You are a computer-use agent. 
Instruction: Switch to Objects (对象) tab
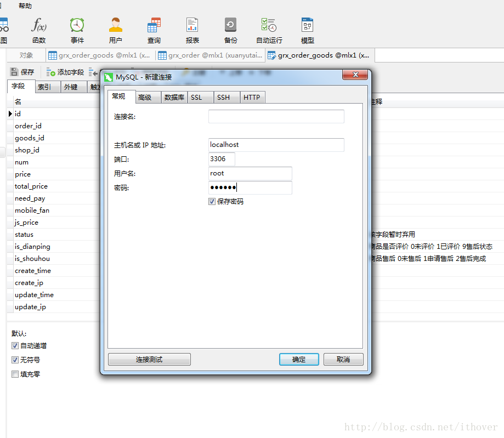click(x=26, y=55)
